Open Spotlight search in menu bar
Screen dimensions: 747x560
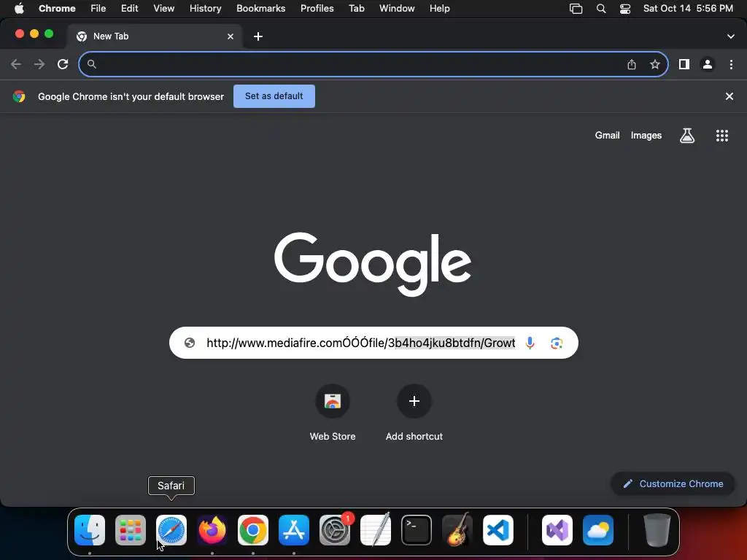[x=601, y=9]
